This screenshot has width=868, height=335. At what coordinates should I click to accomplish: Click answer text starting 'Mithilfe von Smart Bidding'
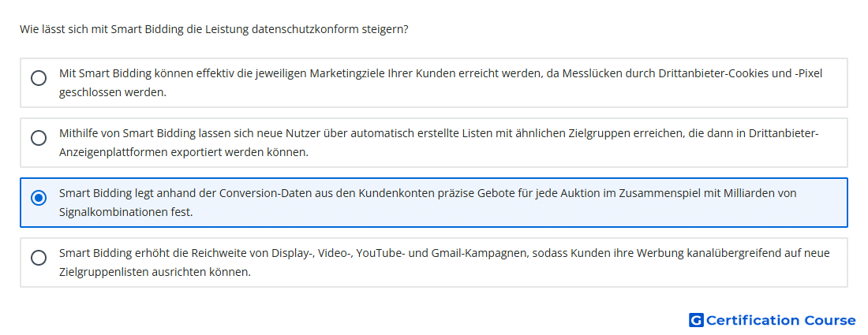click(237, 133)
